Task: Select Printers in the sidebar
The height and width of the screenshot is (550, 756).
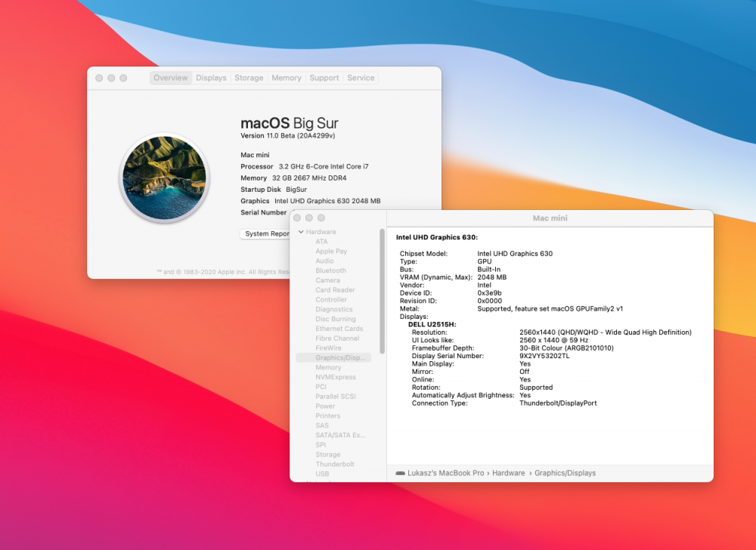Action: coord(328,416)
